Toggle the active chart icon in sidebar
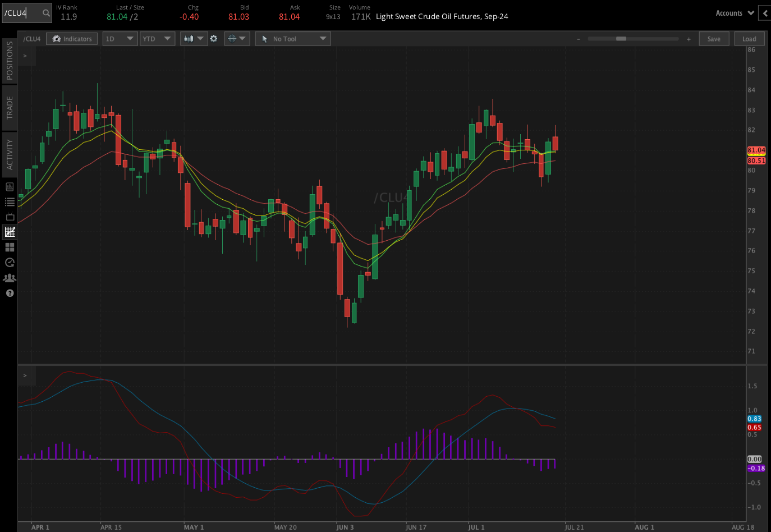771x532 pixels. tap(10, 232)
